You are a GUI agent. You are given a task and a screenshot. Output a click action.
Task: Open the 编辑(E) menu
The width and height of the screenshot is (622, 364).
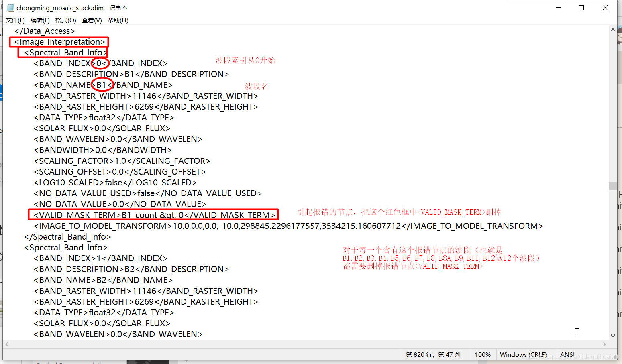40,20
